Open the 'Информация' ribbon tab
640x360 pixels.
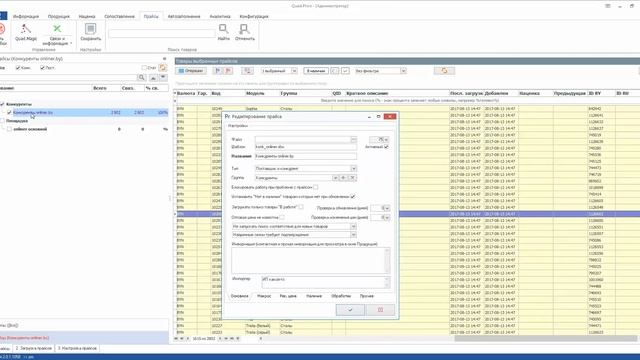[26, 16]
